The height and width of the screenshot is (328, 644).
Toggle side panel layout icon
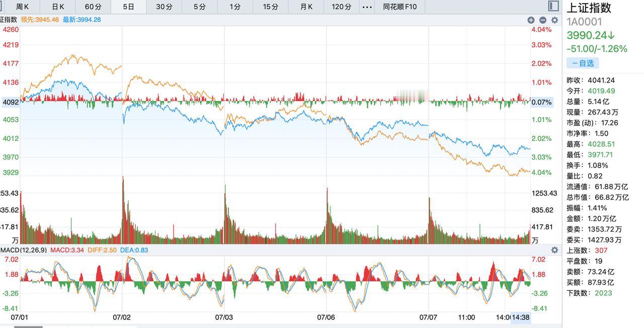[x=553, y=6]
